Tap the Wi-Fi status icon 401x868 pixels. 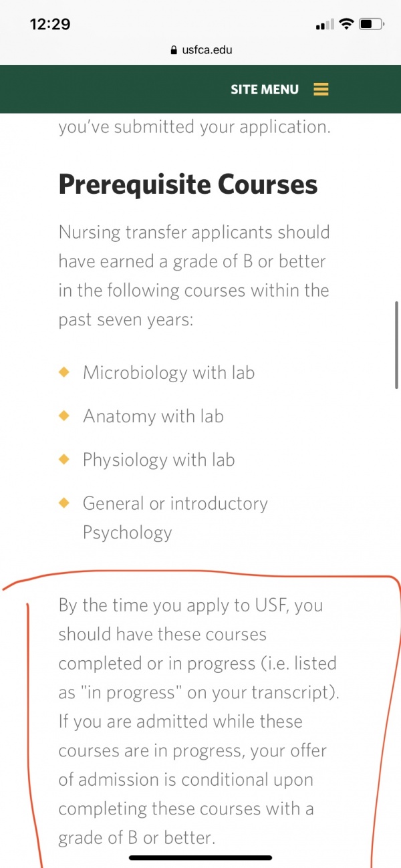346,24
